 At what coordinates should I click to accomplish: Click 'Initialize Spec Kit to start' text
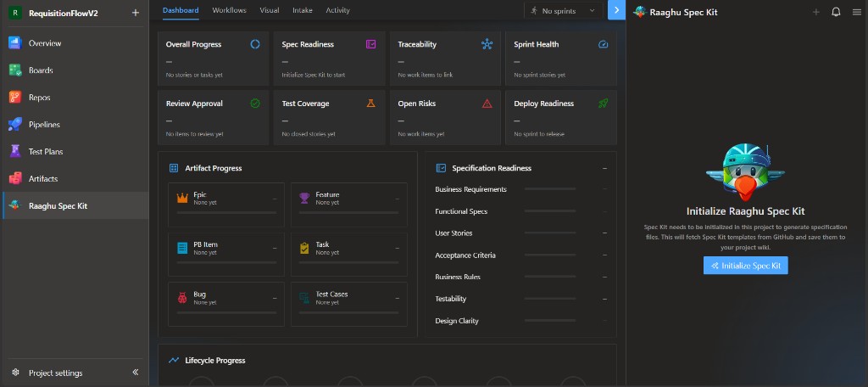[x=314, y=75]
